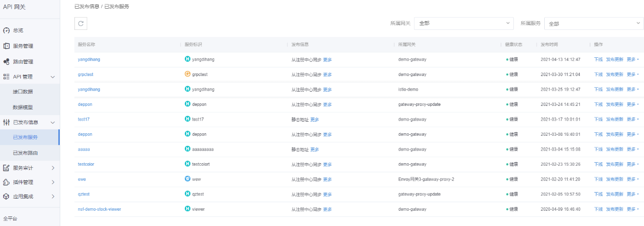Click the orange G badge beside grpctest
This screenshot has height=226, width=644.
click(x=188, y=74)
